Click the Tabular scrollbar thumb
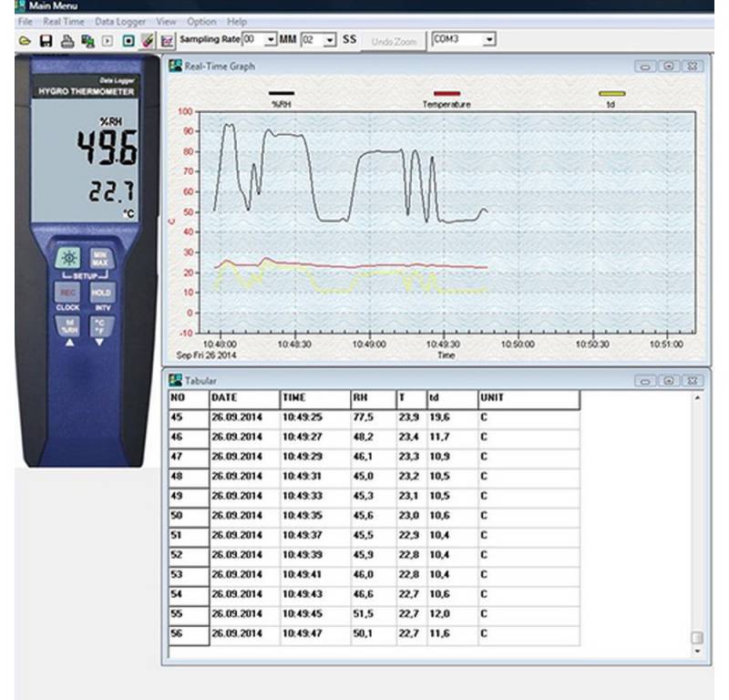 697,637
